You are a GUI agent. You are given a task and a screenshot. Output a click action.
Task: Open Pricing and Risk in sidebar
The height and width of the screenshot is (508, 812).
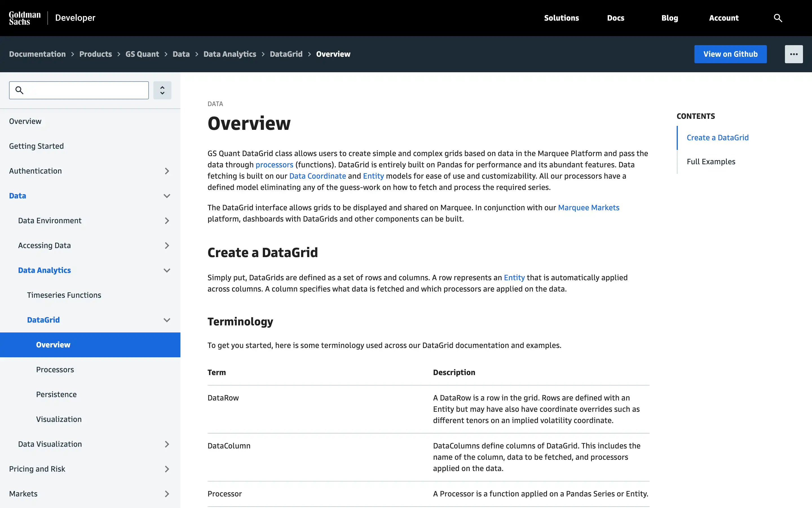(37, 469)
